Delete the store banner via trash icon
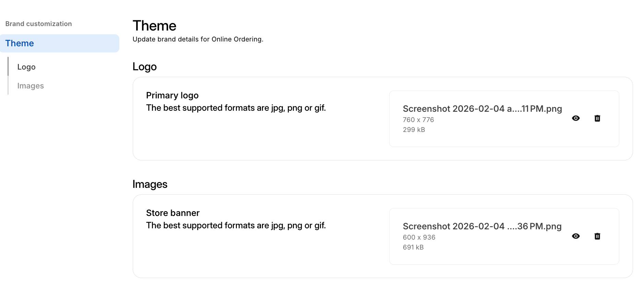644x290 pixels. (597, 236)
